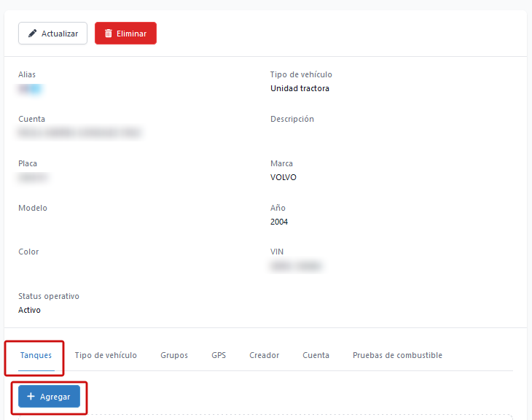Switch to the Tipo de vehículo tab
Image resolution: width=532 pixels, height=420 pixels.
(x=106, y=355)
